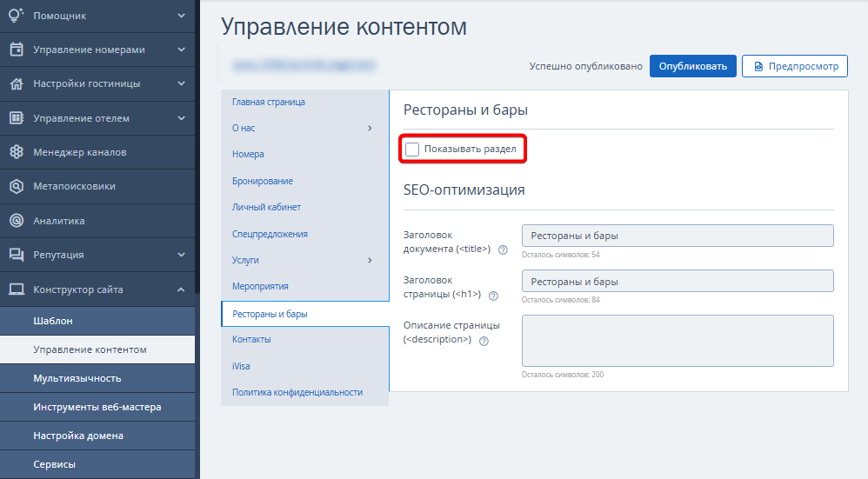Expand Настройки гостиницы chevron
Screen dimensions: 868x479
pos(181,83)
